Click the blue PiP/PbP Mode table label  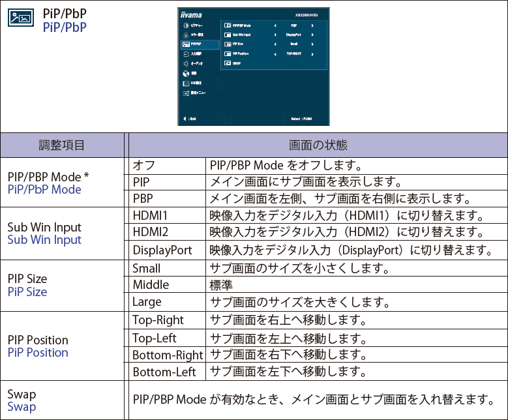click(x=44, y=190)
